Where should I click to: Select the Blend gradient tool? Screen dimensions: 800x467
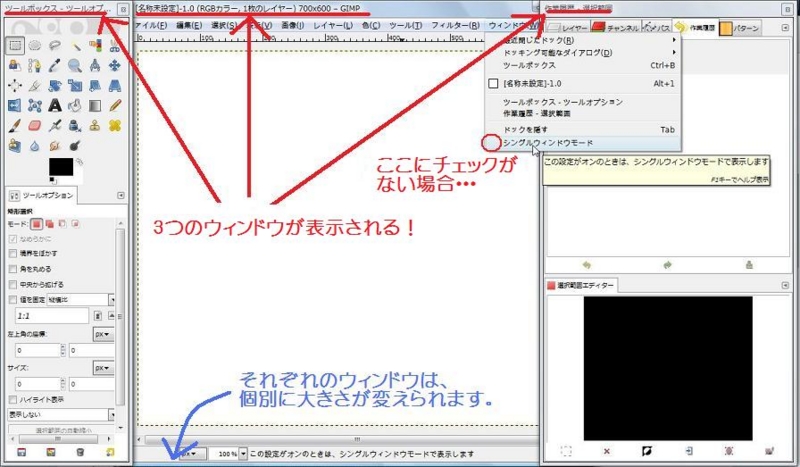pos(95,106)
